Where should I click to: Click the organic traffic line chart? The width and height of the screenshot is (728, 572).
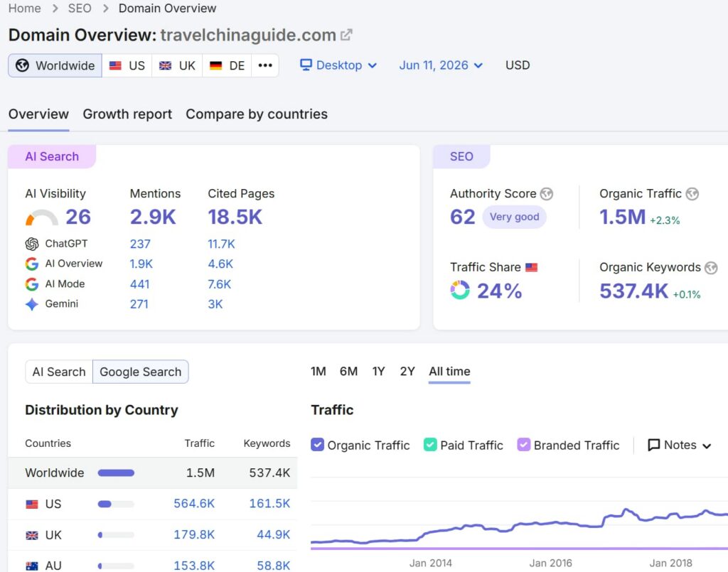[519, 527]
